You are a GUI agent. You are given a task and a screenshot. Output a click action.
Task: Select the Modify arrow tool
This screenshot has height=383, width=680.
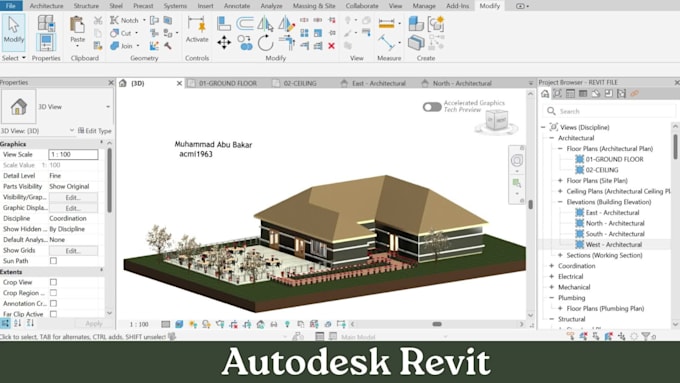[13, 32]
